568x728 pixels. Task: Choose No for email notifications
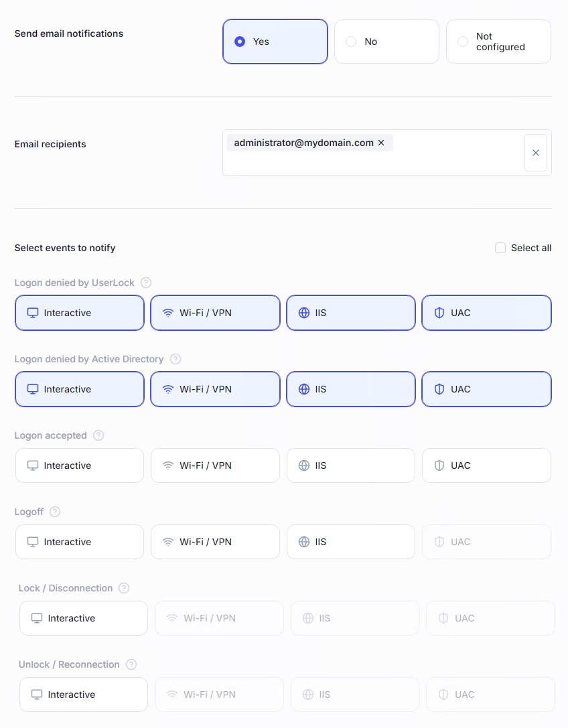(386, 42)
